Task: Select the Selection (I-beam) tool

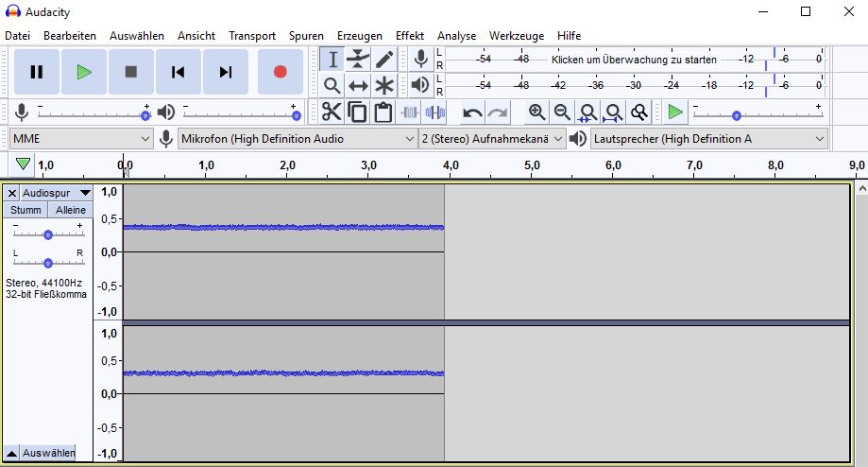Action: click(332, 60)
